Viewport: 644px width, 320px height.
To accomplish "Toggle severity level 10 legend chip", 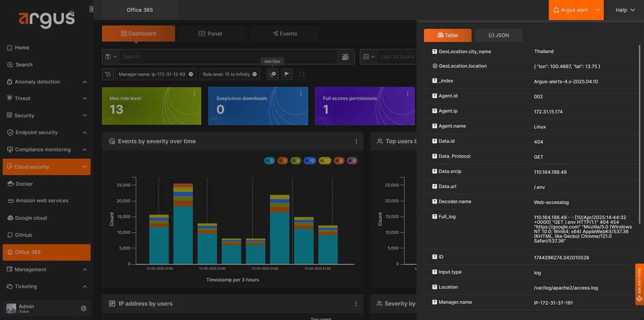I will pyautogui.click(x=310, y=161).
